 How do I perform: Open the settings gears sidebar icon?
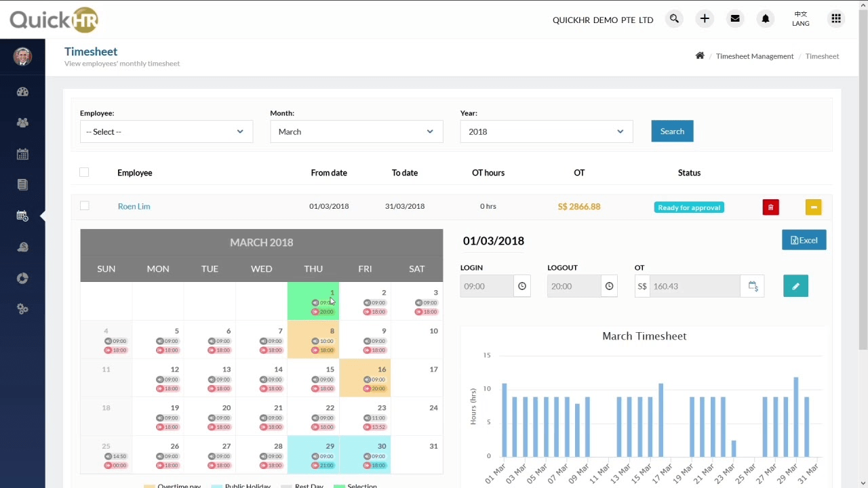(x=22, y=309)
